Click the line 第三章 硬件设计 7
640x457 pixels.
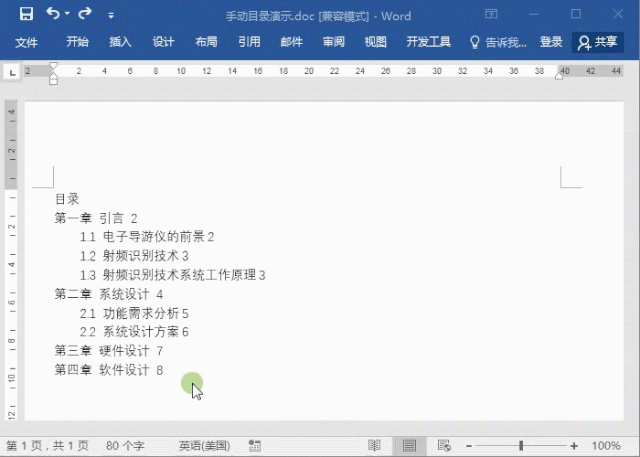pos(109,351)
